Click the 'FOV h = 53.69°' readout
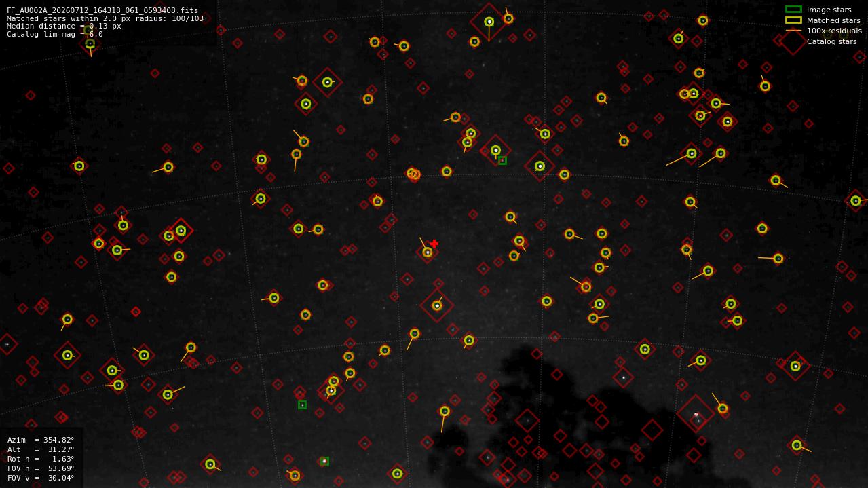Viewport: 868px width, 488px height. 41,468
